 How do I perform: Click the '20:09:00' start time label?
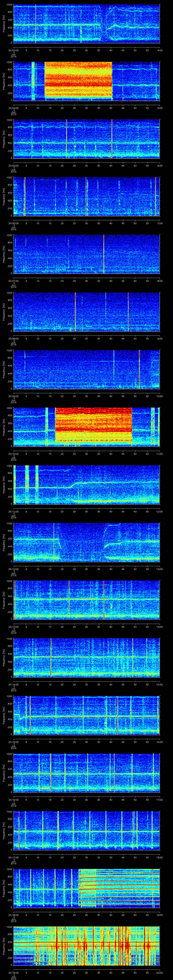pyautogui.click(x=13, y=396)
